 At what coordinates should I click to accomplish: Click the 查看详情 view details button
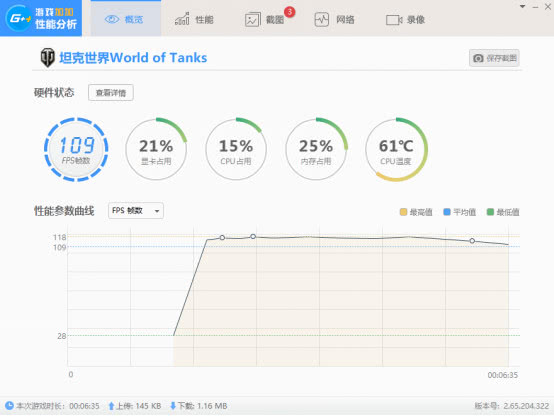(111, 93)
